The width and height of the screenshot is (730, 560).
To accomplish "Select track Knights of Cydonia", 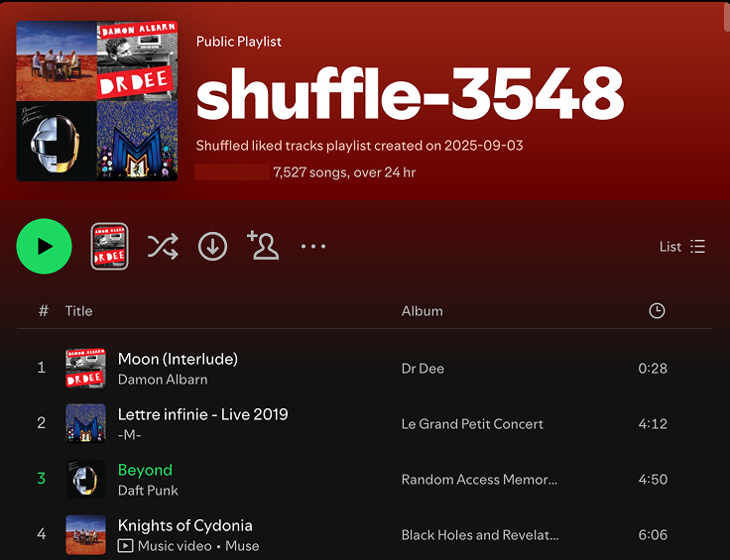I will [185, 525].
